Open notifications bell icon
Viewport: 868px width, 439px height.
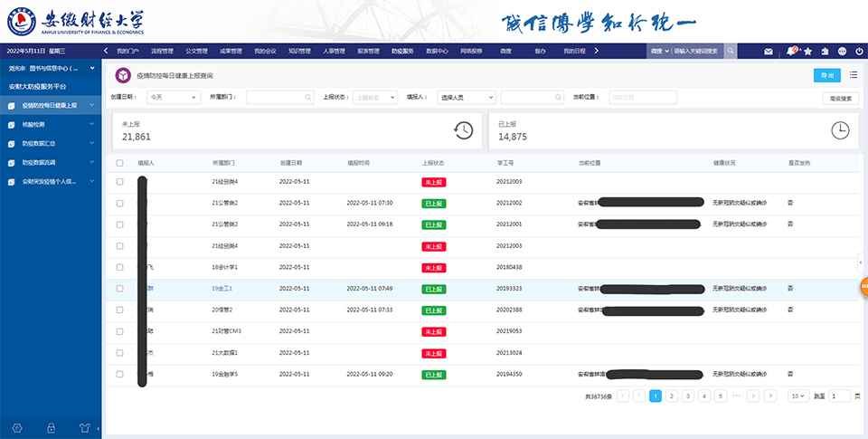(x=791, y=52)
